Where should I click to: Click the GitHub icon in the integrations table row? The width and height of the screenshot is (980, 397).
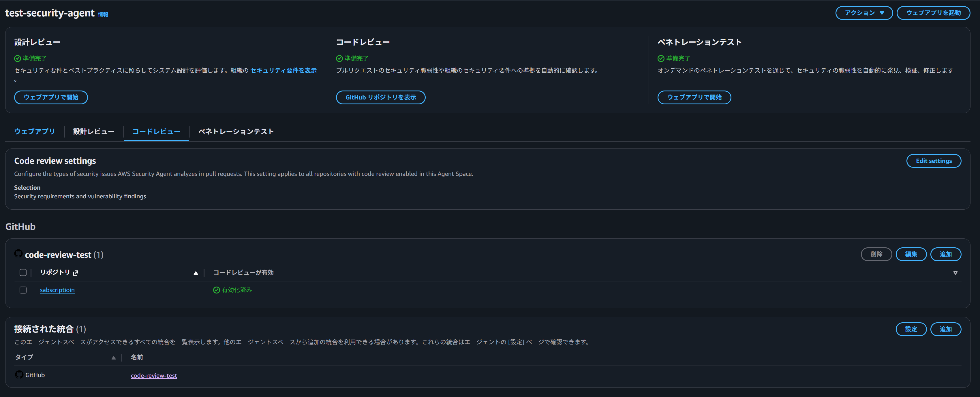[x=19, y=375]
